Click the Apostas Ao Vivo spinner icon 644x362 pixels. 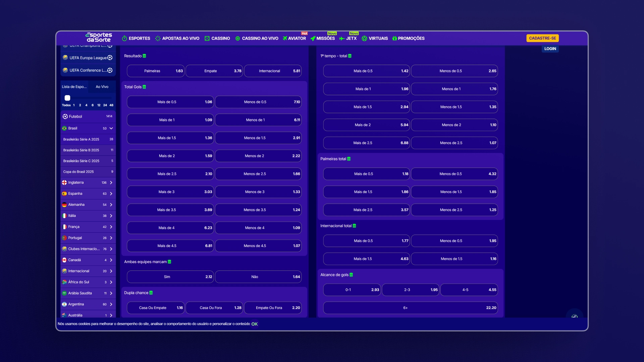click(x=158, y=39)
